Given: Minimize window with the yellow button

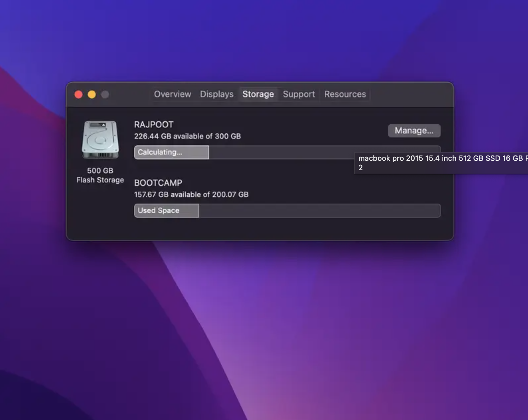Looking at the screenshot, I should (x=92, y=95).
